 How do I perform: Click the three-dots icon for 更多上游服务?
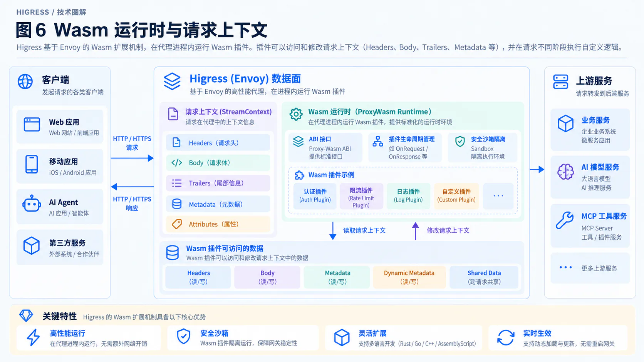coord(565,267)
